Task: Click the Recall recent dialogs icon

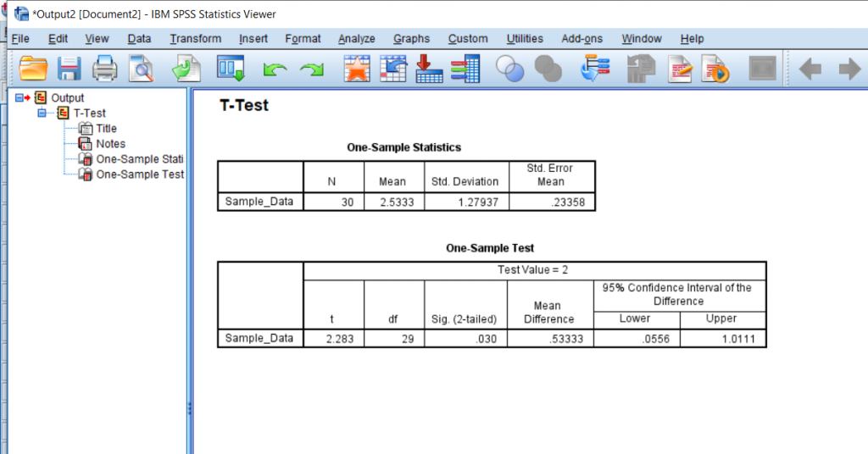Action: coord(231,69)
